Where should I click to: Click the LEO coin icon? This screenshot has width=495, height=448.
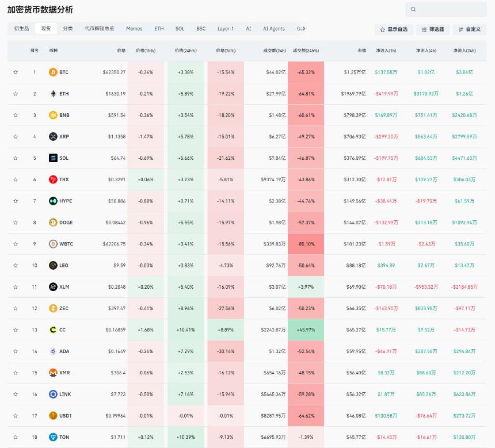53,265
